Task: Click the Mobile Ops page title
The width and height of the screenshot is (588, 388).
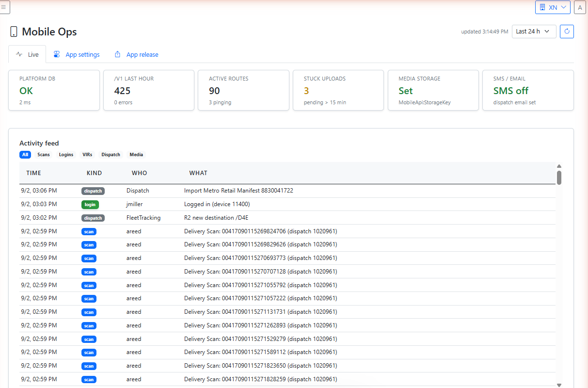Action: point(49,32)
